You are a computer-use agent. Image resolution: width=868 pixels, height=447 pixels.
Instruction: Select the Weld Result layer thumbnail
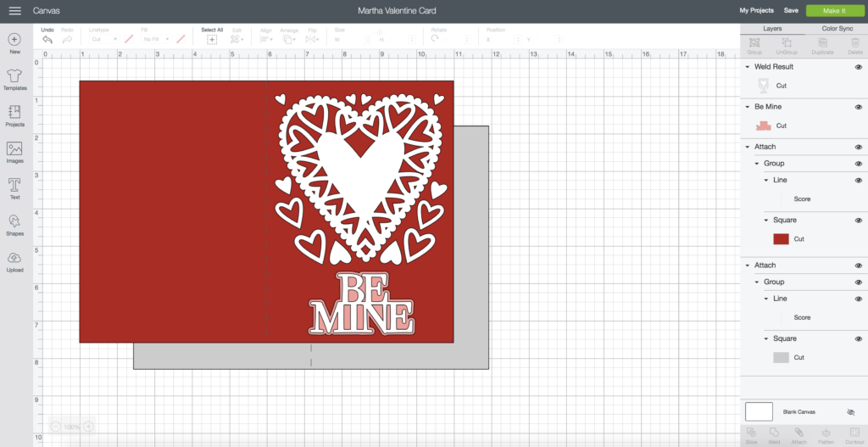point(764,86)
